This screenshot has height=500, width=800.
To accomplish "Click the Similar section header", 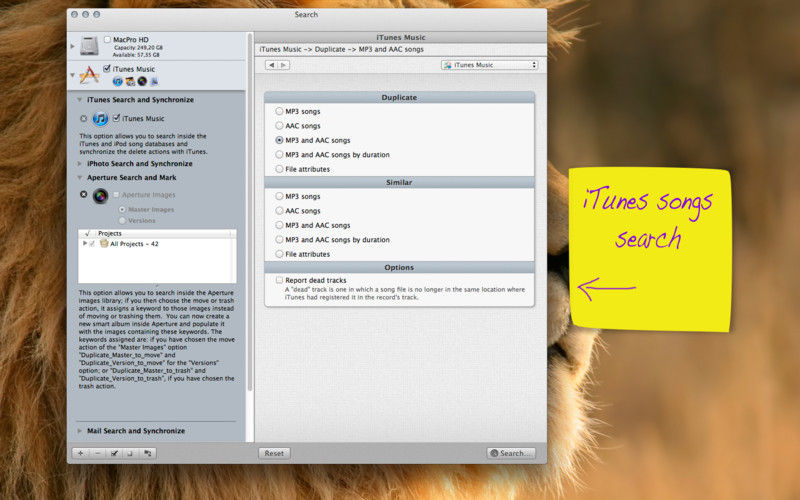I will 399,182.
